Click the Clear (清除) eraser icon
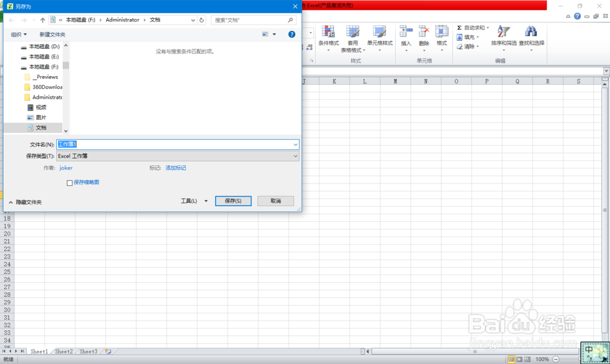The height and width of the screenshot is (364, 610). pyautogui.click(x=459, y=47)
